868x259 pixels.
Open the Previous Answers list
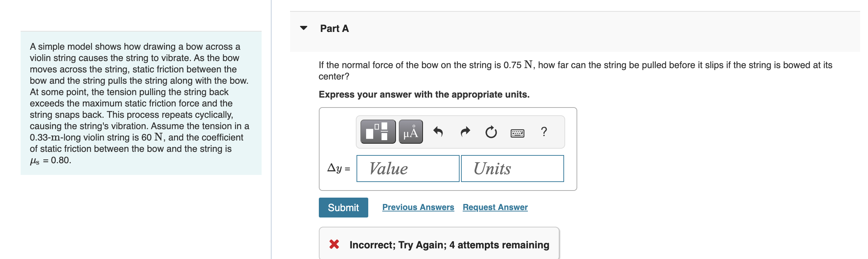[418, 207]
